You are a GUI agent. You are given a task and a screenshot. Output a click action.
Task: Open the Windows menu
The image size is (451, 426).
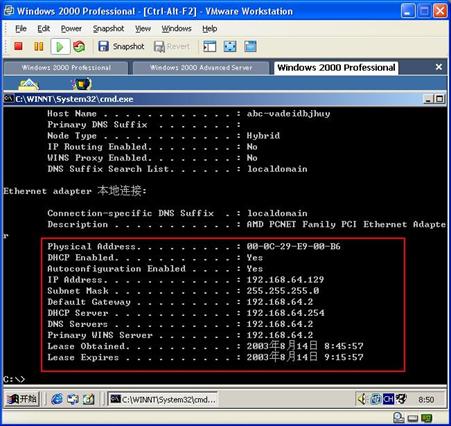coord(176,29)
